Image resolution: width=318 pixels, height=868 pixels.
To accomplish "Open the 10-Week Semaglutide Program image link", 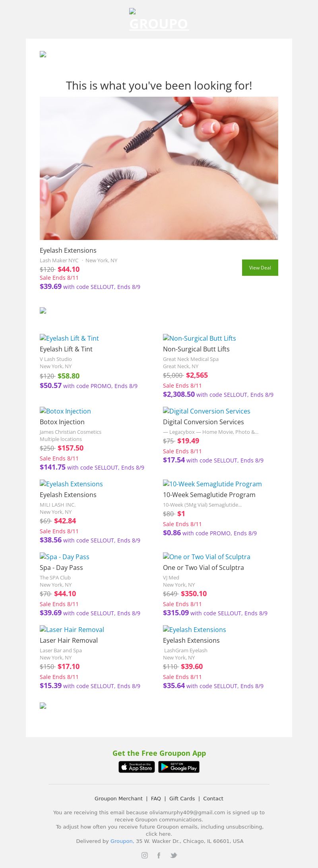I will pos(212,484).
